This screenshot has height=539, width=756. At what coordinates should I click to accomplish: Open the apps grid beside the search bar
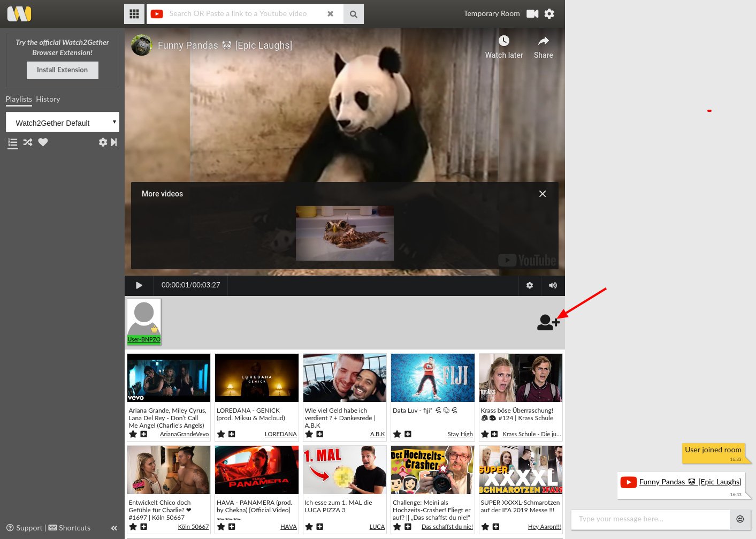[134, 13]
